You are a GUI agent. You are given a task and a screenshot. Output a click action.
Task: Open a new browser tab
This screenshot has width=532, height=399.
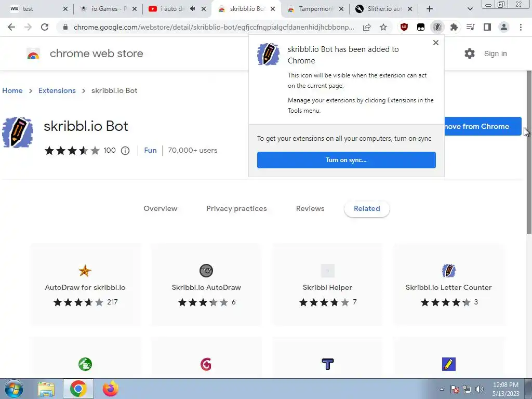430,9
